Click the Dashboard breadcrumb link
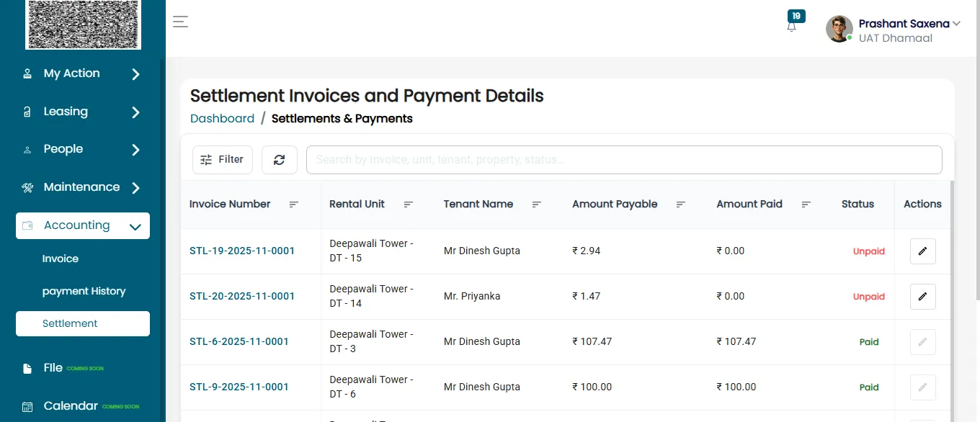 tap(222, 118)
